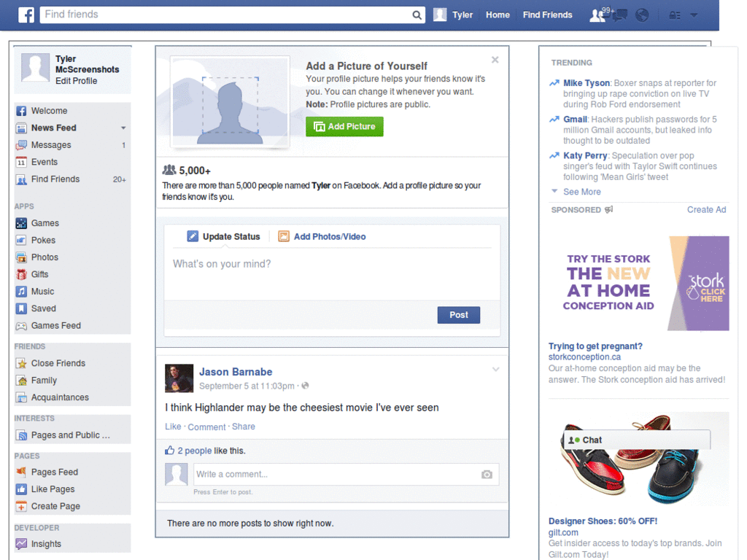Image resolution: width=747 pixels, height=560 pixels.
Task: Open the messages chat bubble icon
Action: [619, 15]
